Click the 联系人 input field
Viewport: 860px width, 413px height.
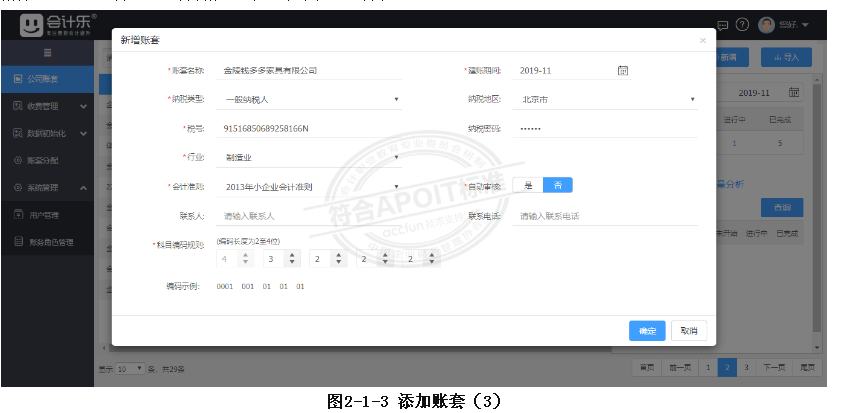coord(309,216)
